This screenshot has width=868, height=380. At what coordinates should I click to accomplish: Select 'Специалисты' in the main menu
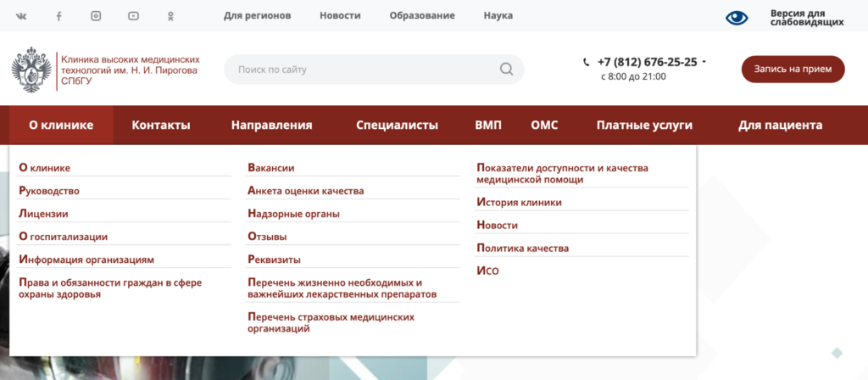tap(397, 126)
